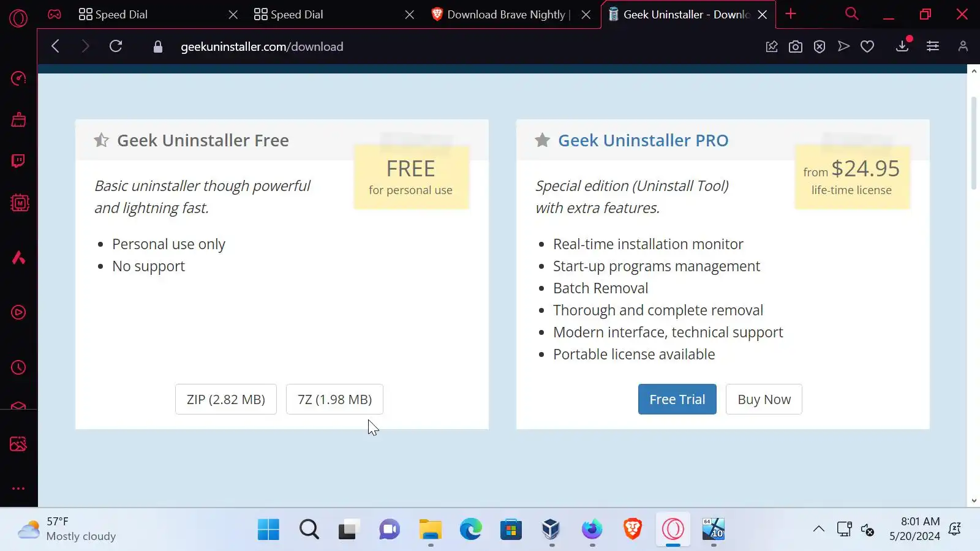Open Geek Uninstaller PRO heading link
980x551 pixels.
(643, 140)
